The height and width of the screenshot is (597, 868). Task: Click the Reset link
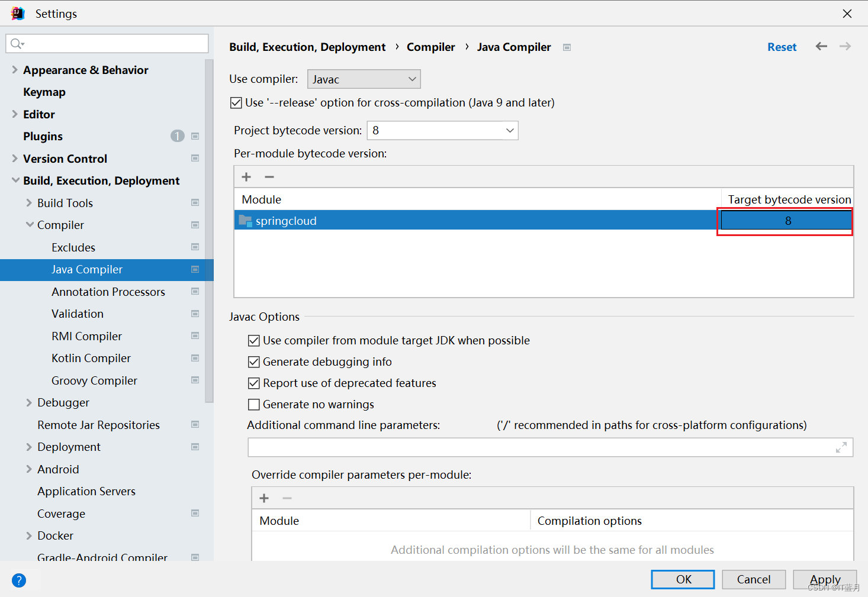click(x=782, y=47)
